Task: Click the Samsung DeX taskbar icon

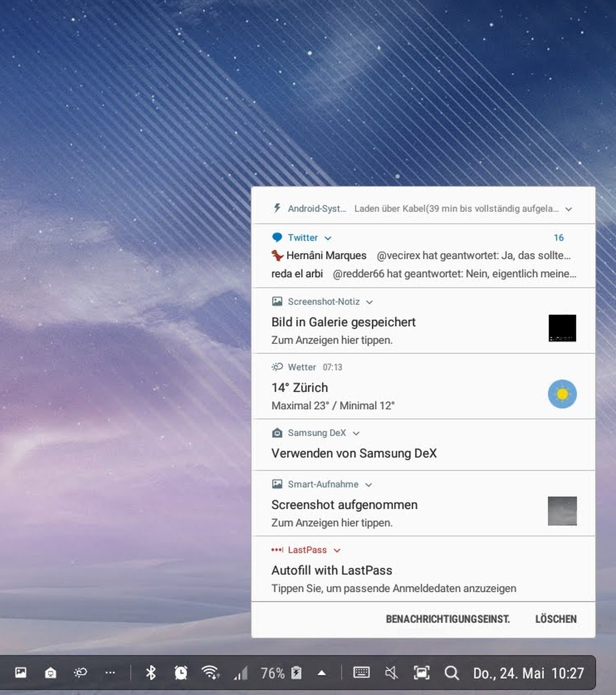Action: pyautogui.click(x=50, y=672)
